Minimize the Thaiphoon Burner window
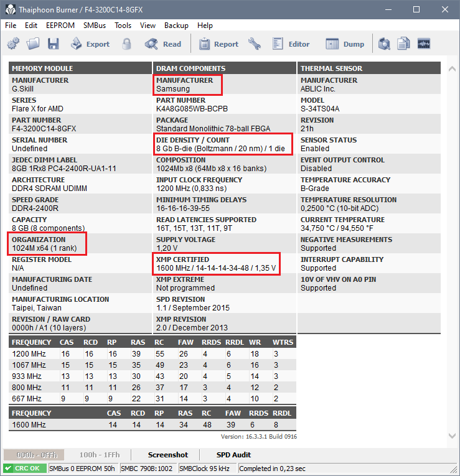Screen dimensions: 460x476 click(388, 10)
